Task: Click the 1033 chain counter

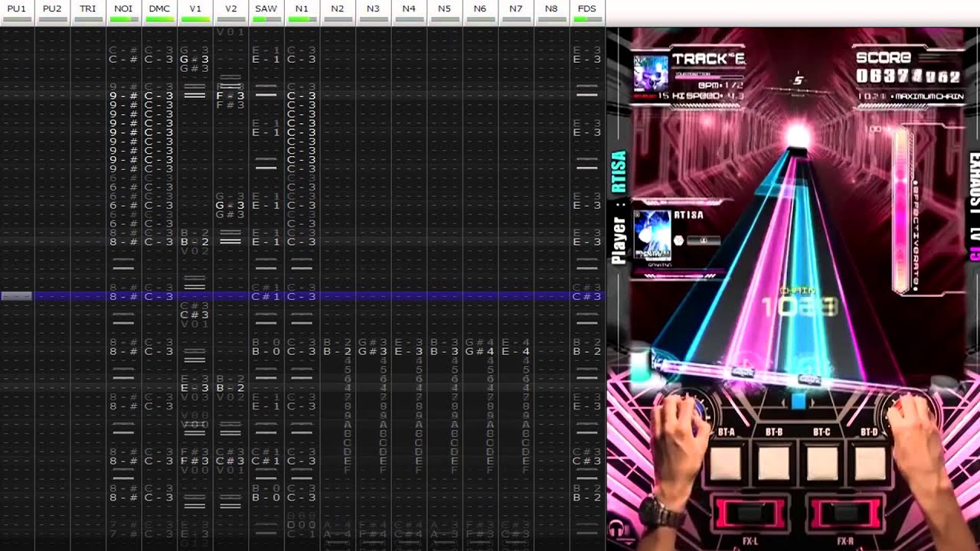Action: click(799, 307)
